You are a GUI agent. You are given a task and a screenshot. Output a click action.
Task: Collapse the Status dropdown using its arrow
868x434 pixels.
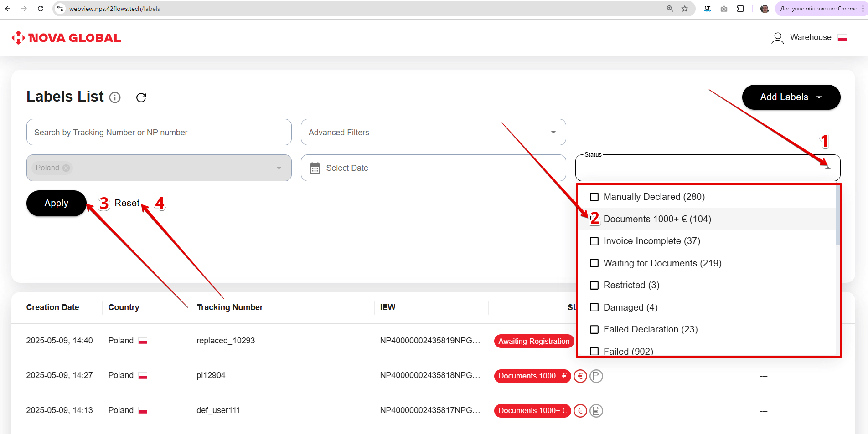click(x=827, y=168)
